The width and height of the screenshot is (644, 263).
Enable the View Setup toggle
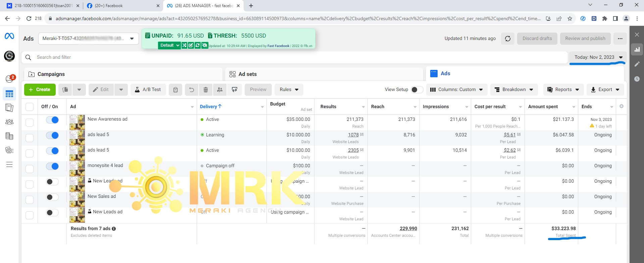(417, 90)
